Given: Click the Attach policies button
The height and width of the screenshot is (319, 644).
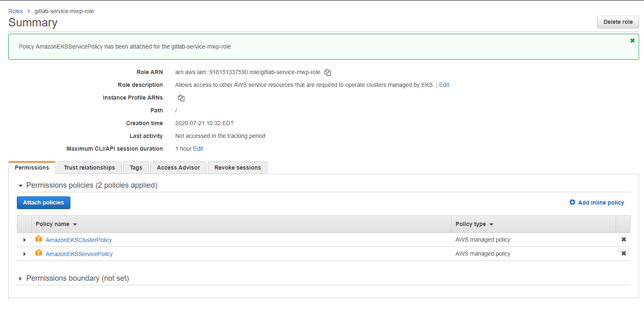Looking at the screenshot, I should 44,203.
